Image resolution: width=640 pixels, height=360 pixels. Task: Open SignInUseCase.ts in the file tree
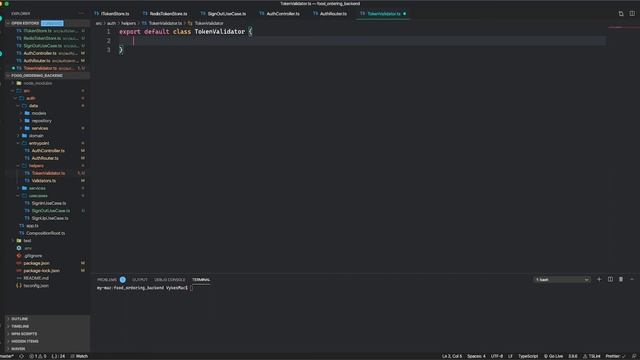[x=49, y=203]
